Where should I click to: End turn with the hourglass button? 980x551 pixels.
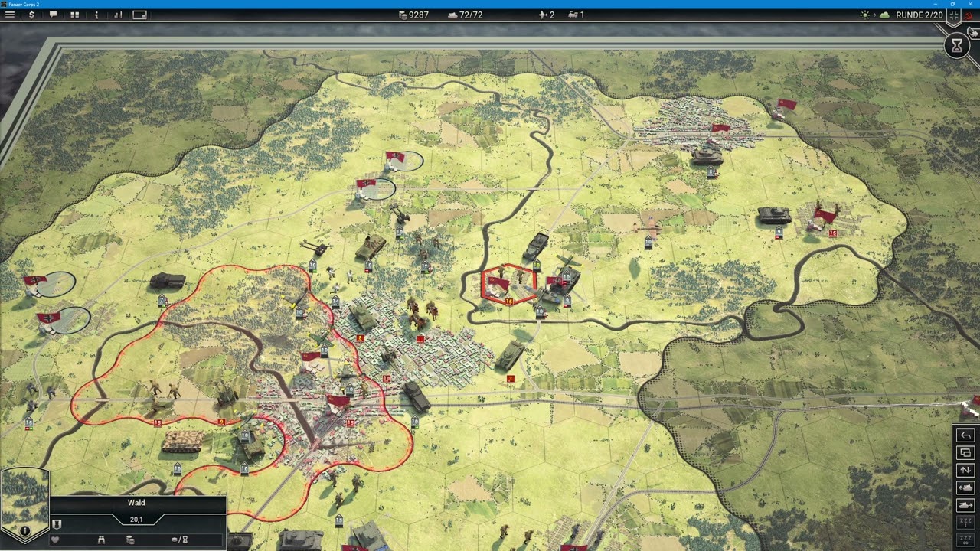(957, 46)
